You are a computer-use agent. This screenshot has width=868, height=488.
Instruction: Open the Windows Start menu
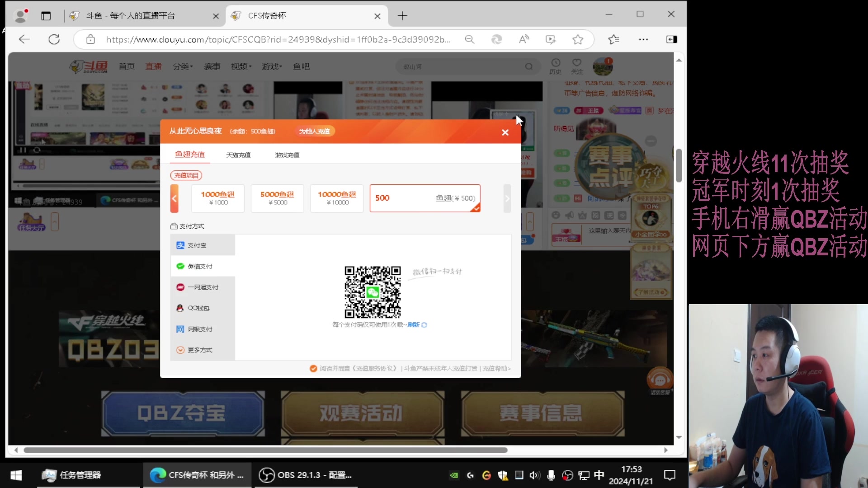click(x=16, y=475)
